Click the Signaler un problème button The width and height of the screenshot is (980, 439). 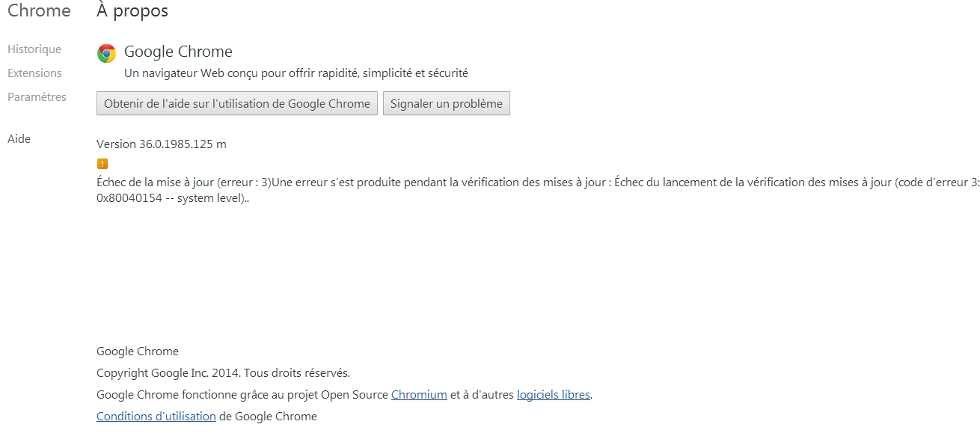pyautogui.click(x=447, y=104)
